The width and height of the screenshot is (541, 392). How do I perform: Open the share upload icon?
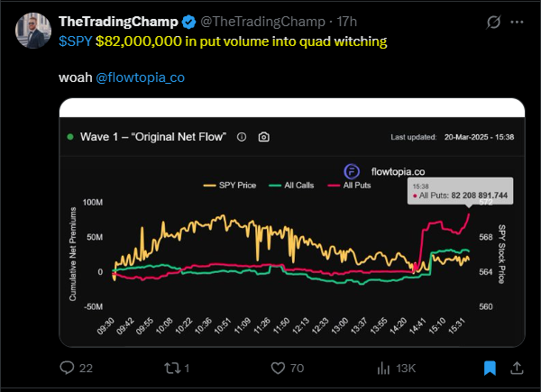coord(517,368)
